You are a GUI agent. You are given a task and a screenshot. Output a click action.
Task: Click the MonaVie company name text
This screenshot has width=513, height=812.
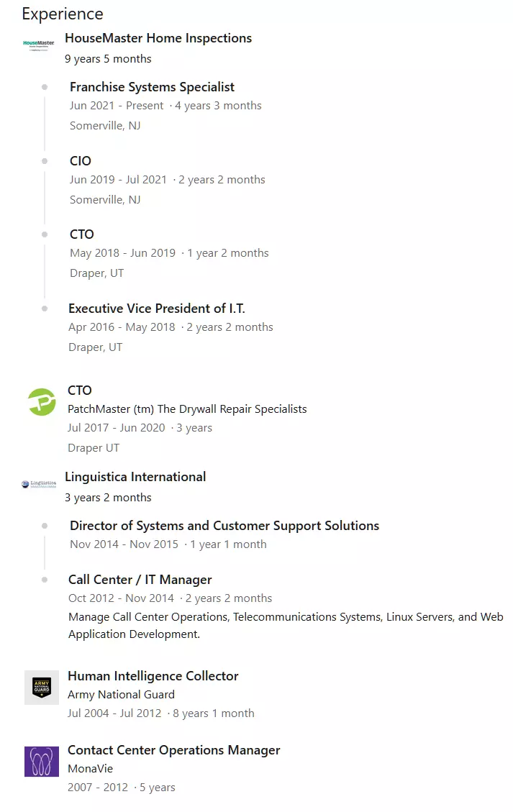(90, 769)
